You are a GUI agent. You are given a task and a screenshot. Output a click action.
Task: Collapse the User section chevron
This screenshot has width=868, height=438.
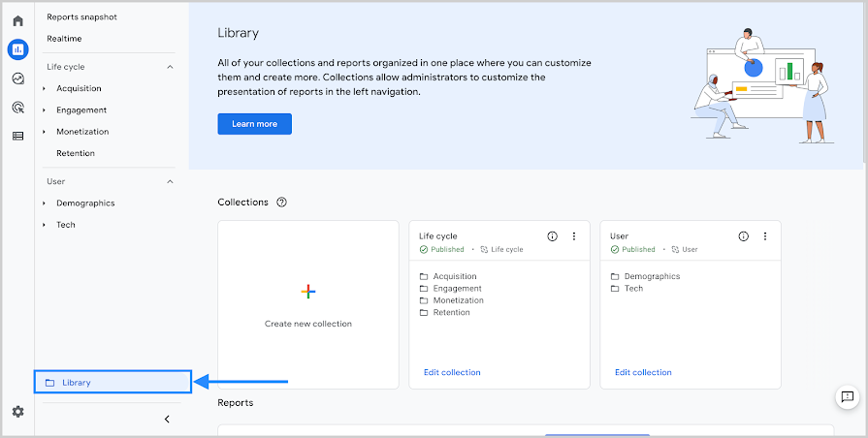coord(170,181)
